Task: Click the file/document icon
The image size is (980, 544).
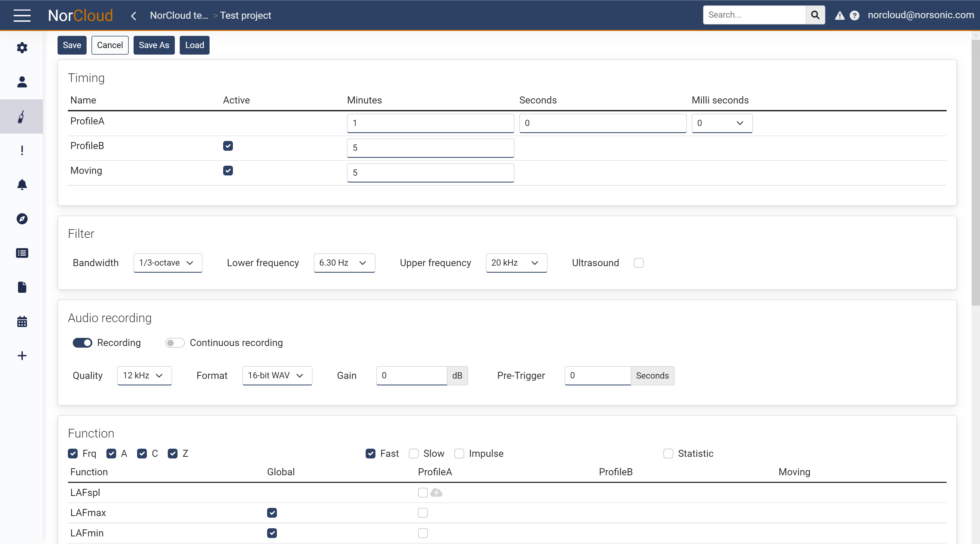Action: [x=22, y=287]
